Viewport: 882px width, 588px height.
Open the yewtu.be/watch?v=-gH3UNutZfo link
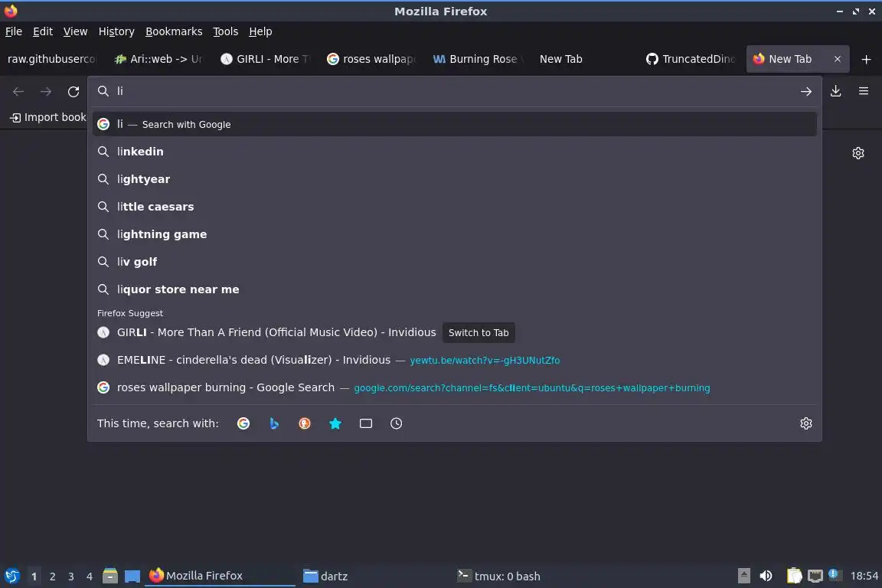click(x=485, y=360)
